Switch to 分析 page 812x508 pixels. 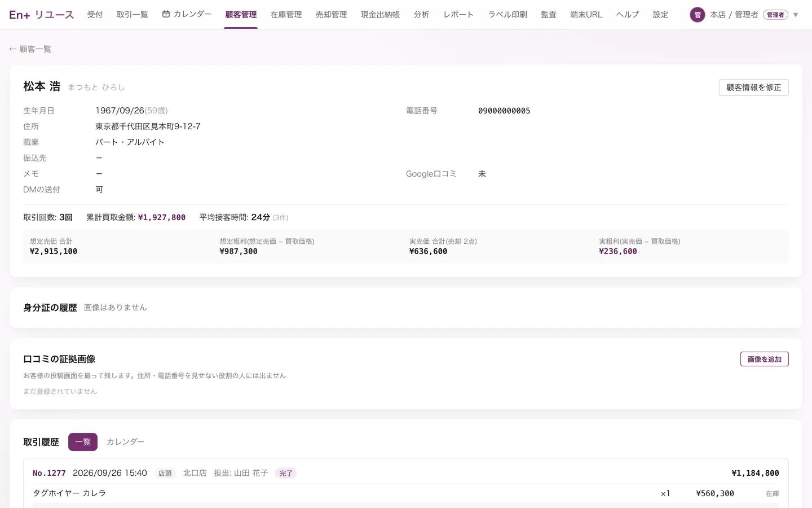pos(421,15)
